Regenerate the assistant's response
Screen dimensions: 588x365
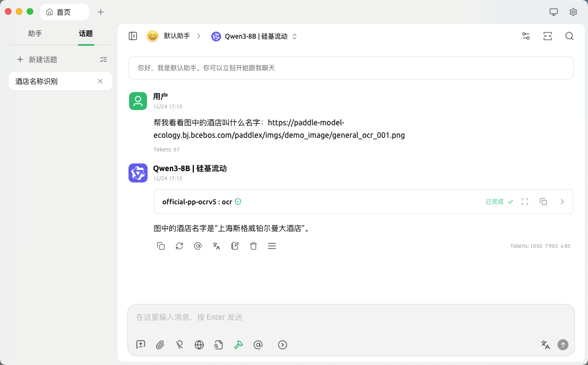tap(179, 246)
